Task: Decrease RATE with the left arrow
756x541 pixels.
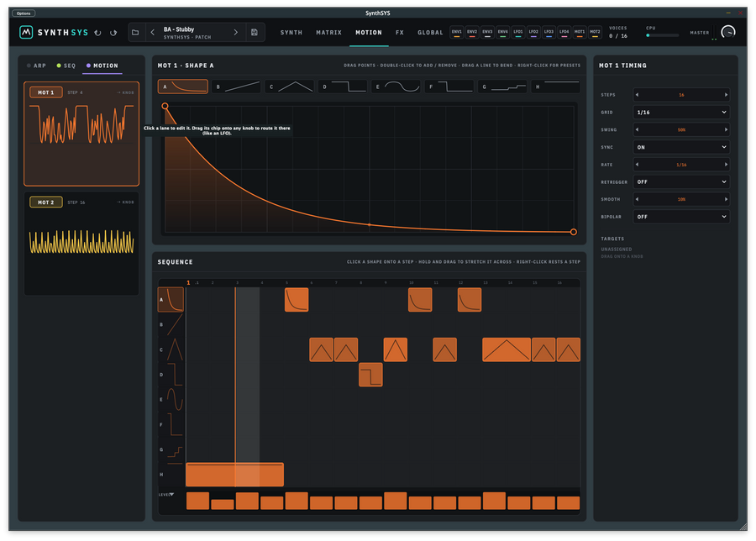Action: (x=637, y=165)
